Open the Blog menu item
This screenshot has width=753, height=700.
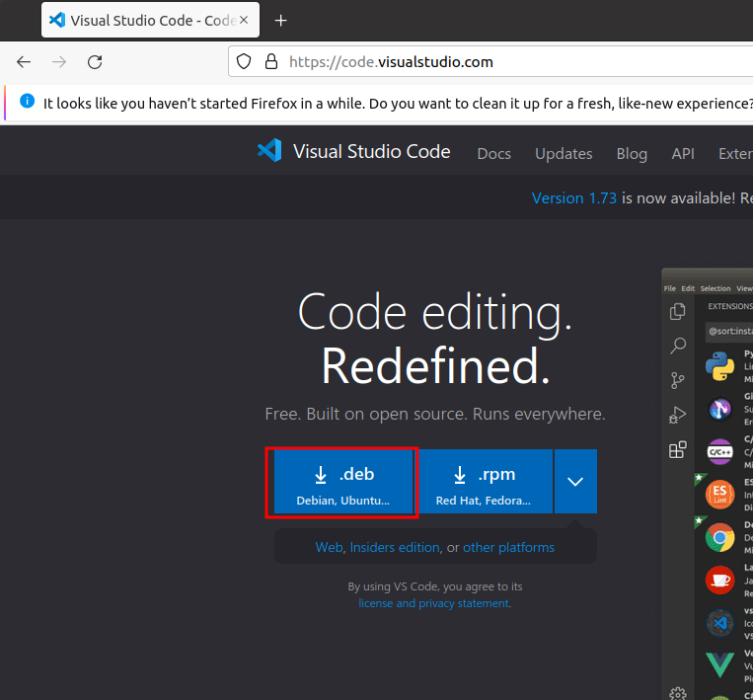[632, 153]
